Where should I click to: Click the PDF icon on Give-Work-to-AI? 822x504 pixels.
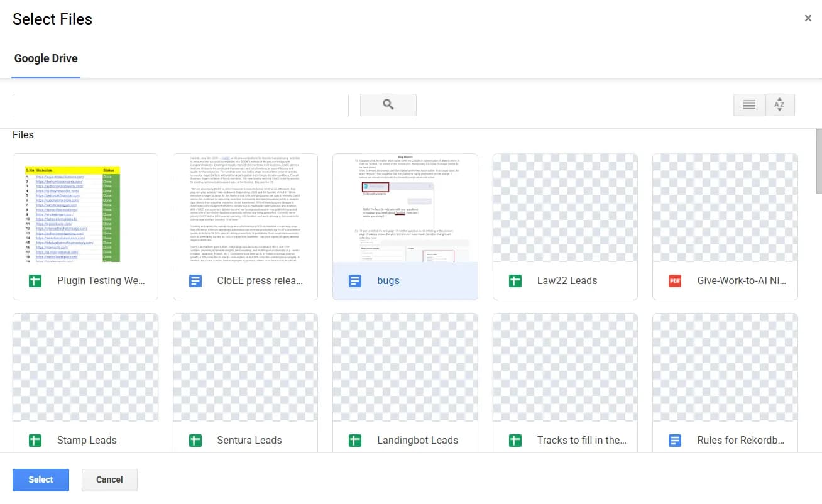coord(674,282)
